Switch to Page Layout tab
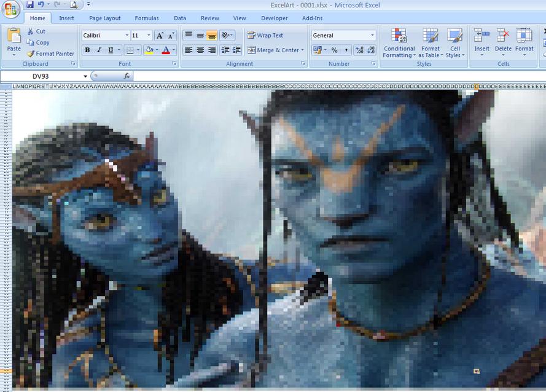 105,18
